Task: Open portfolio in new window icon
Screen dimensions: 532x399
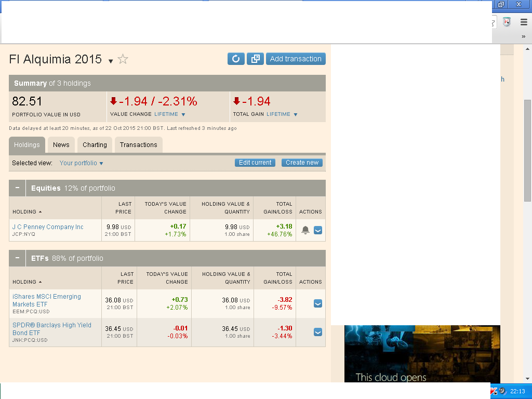Action: point(255,59)
